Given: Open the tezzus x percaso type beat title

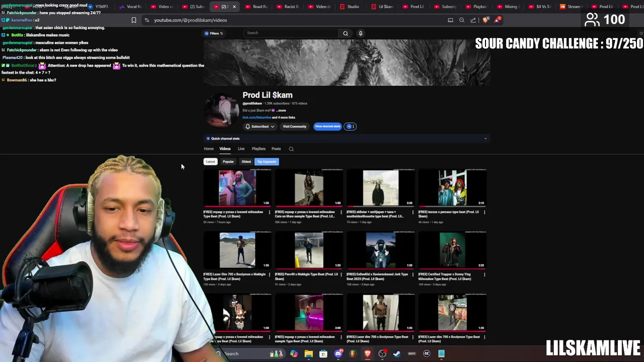Looking at the screenshot, I should pyautogui.click(x=448, y=214).
